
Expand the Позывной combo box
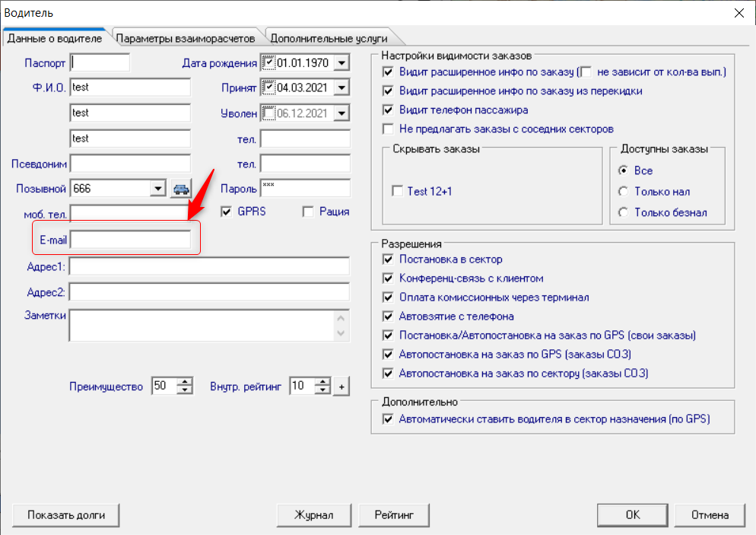pos(157,189)
